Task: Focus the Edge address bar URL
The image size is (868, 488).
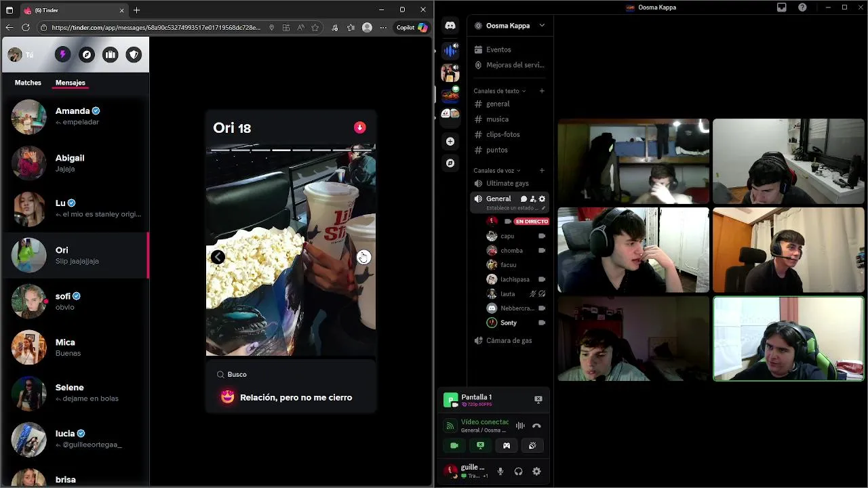Action: tap(155, 28)
